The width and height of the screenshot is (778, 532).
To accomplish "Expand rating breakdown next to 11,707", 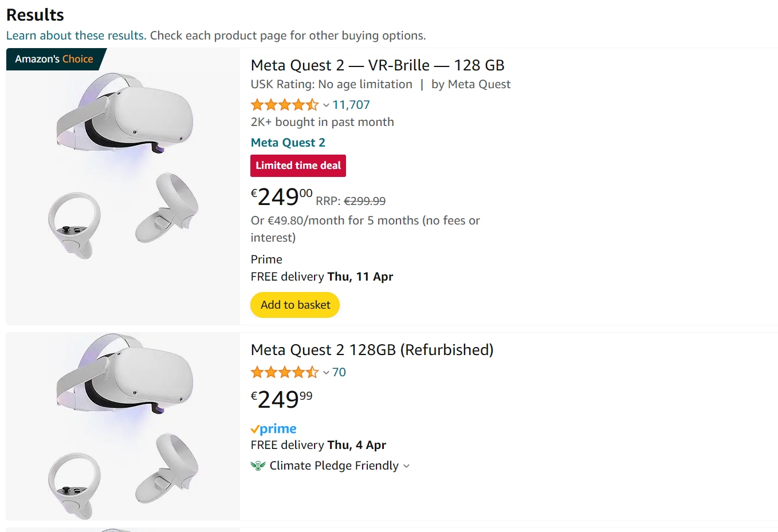I will pyautogui.click(x=326, y=105).
